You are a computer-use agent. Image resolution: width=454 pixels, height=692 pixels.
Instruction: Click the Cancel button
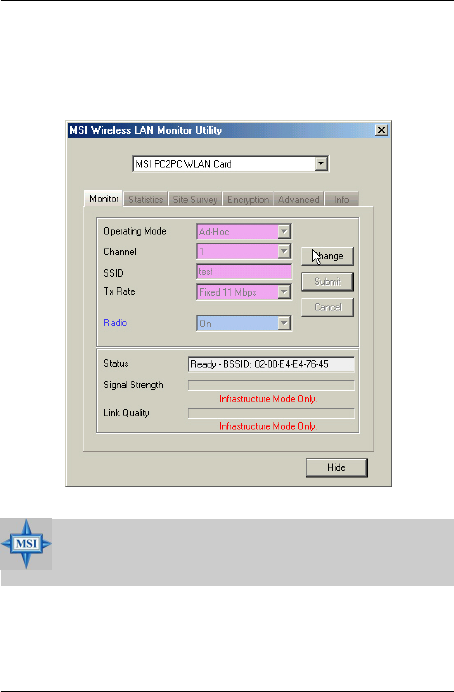(327, 307)
